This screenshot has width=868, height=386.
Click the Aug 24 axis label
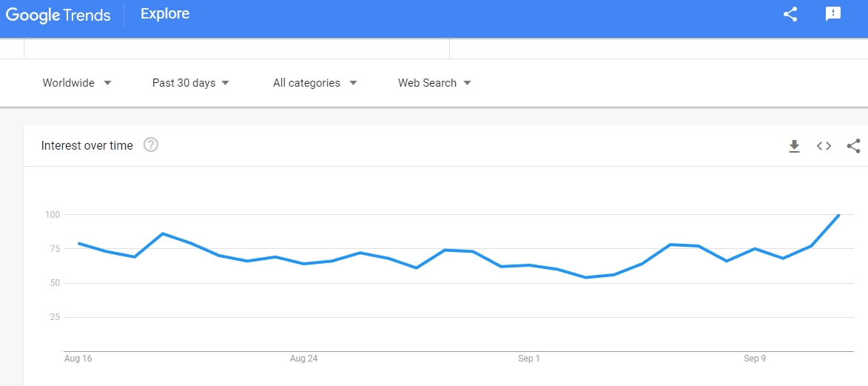coord(304,359)
